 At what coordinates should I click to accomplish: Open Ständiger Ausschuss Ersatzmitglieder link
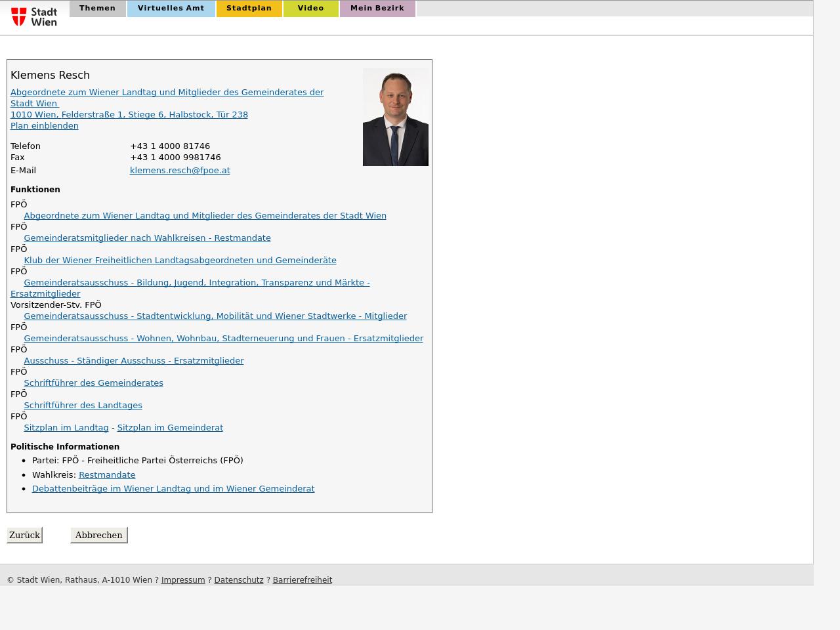point(133,361)
